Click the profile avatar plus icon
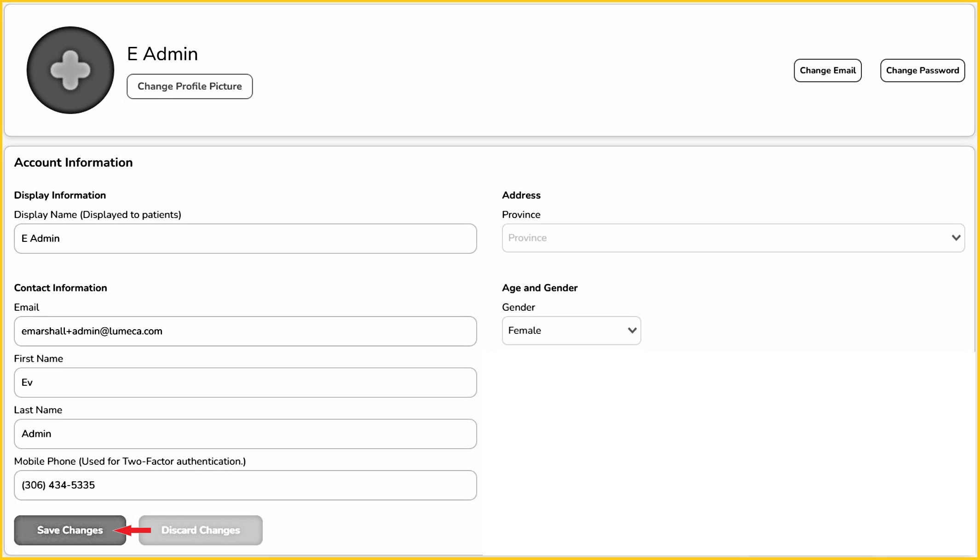The width and height of the screenshot is (980, 560). [70, 70]
